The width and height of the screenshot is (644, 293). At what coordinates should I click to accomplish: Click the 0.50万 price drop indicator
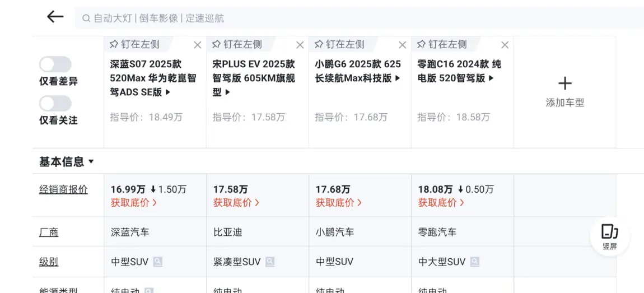476,190
